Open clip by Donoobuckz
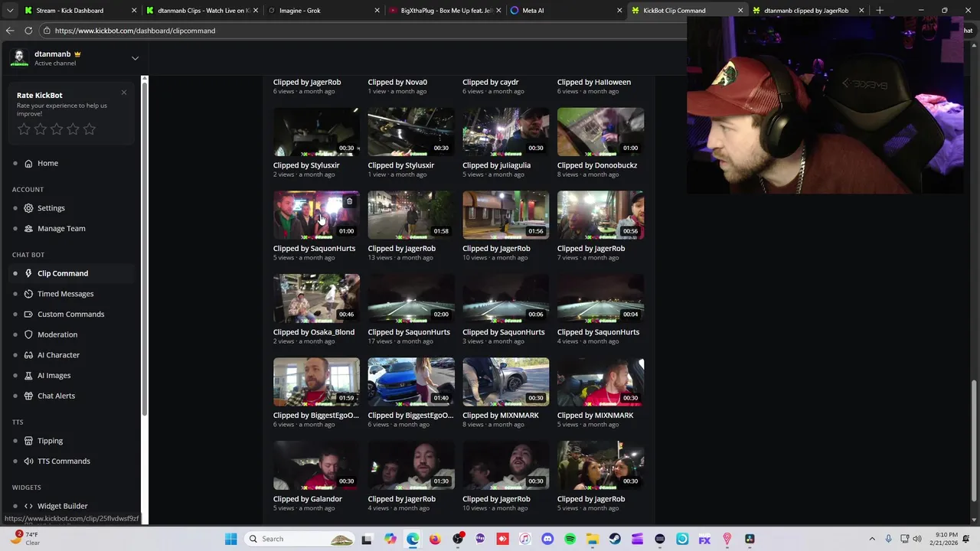This screenshot has height=551, width=980. [600, 132]
